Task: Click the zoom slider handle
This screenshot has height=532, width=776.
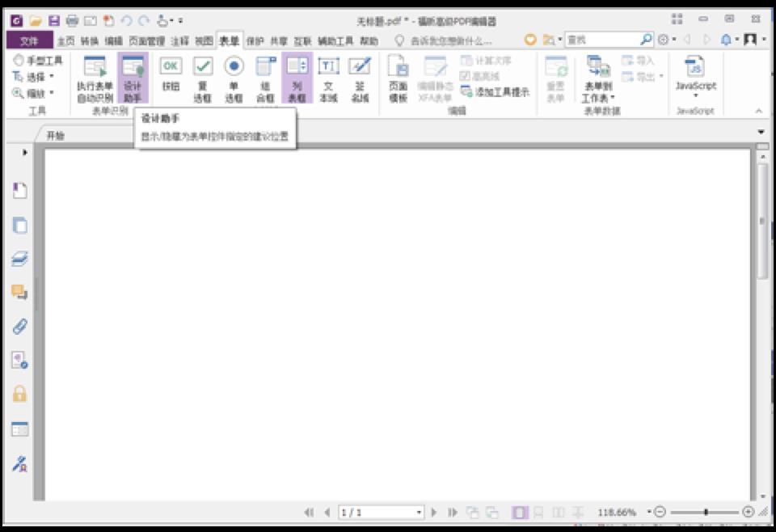Action: point(706,513)
